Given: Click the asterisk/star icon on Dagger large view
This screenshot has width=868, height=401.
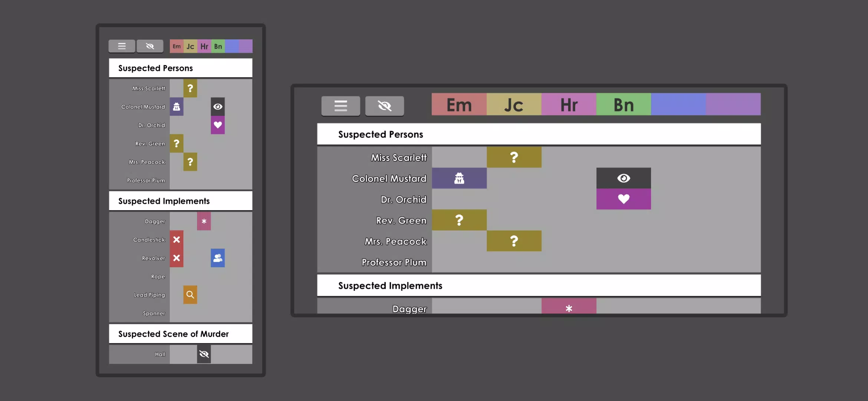Looking at the screenshot, I should [569, 309].
